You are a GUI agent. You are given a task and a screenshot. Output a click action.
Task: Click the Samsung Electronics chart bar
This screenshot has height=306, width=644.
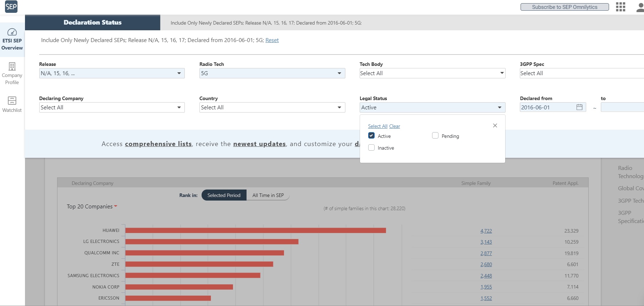[x=193, y=275]
